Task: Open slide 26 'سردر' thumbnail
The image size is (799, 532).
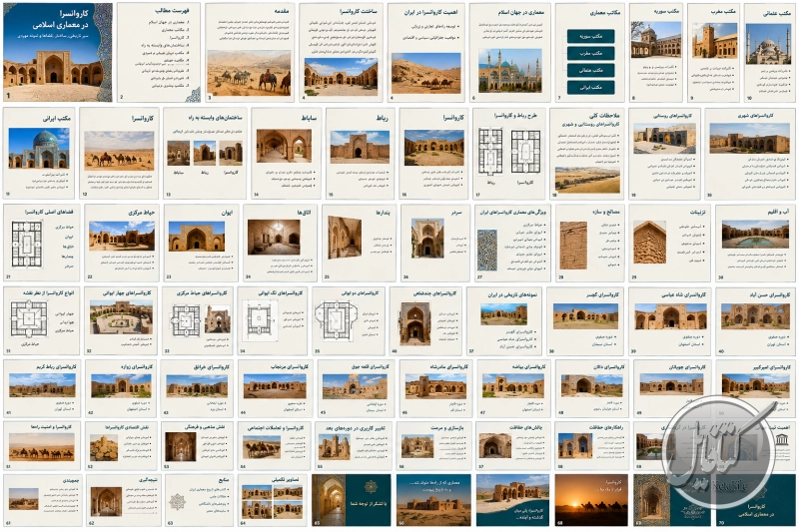Action: 434,243
